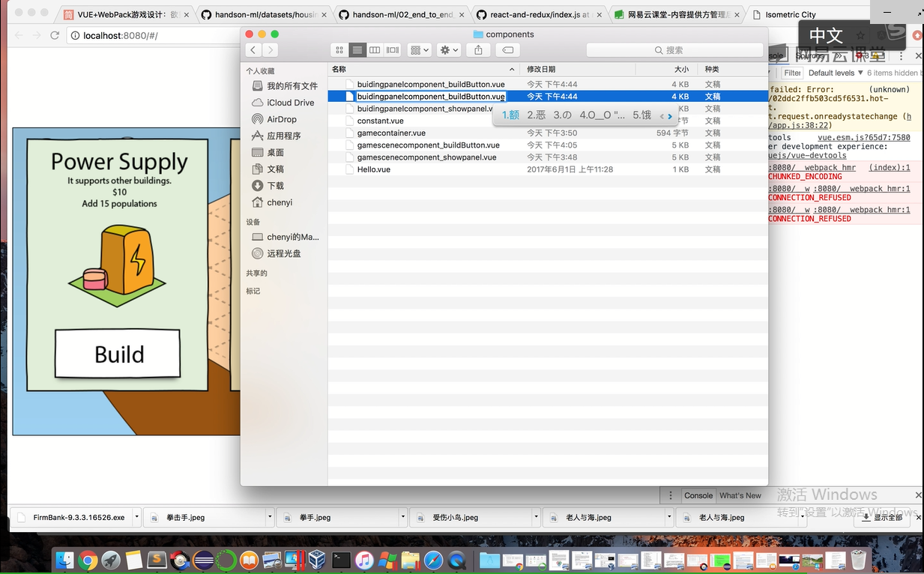Image resolution: width=924 pixels, height=574 pixels.
Task: Open the FirmBank-9.3.3.16526.exe download
Action: click(x=73, y=517)
